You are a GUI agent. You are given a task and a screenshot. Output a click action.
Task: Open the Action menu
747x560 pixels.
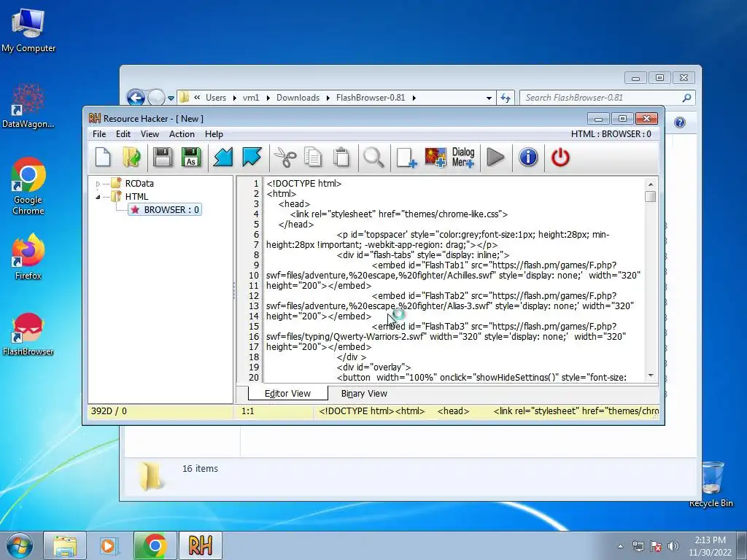[x=182, y=134]
